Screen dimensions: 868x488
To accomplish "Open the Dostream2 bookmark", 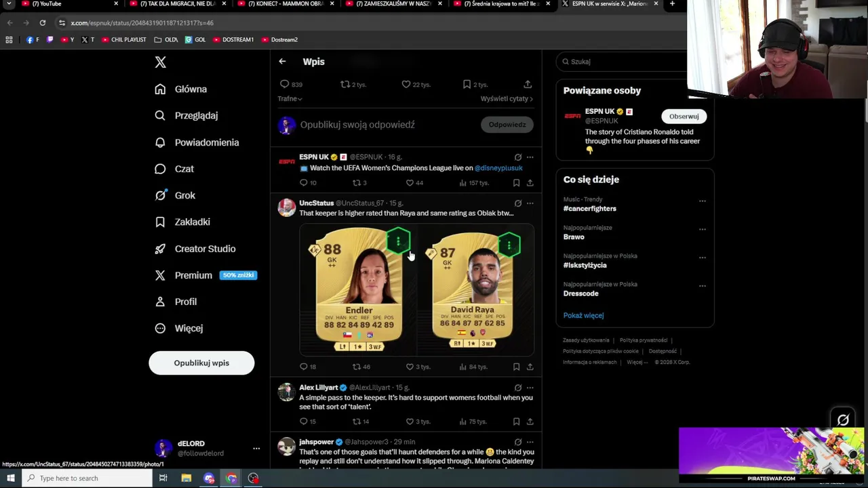I will click(279, 40).
